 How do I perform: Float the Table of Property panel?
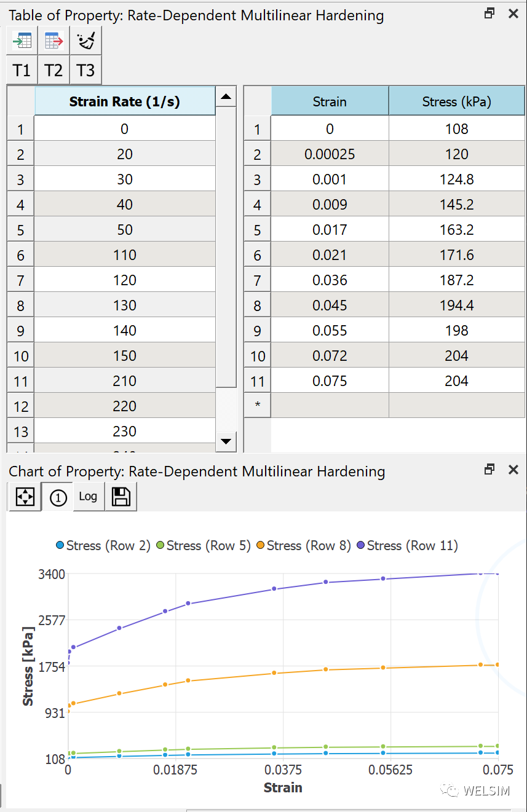(489, 14)
